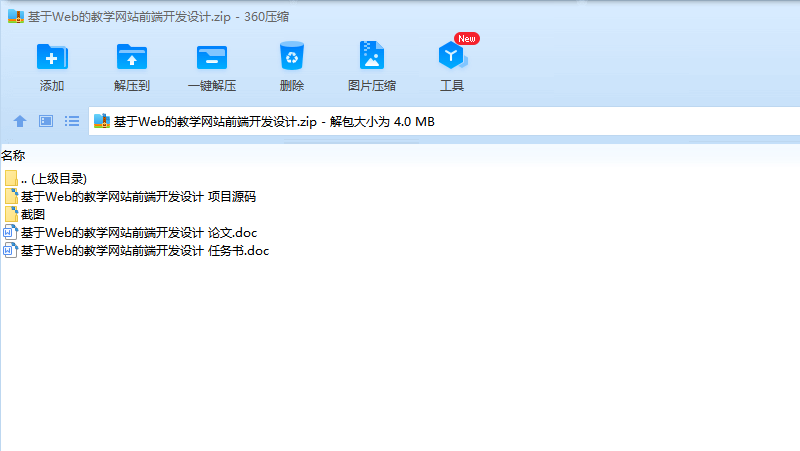Click the 解压到 (Extract to) icon

tap(132, 57)
